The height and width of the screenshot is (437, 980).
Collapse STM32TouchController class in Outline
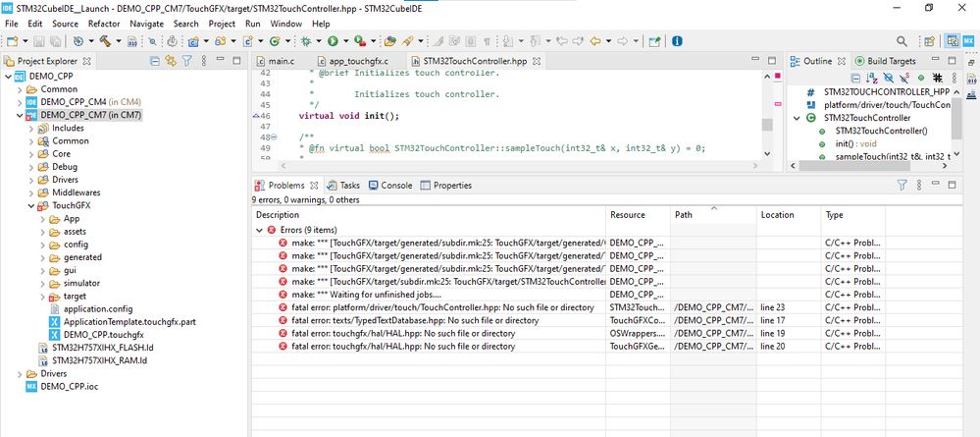[x=797, y=118]
